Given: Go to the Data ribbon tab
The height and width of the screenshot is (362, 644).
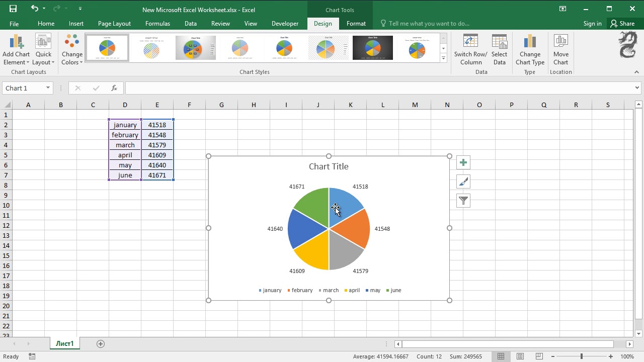Looking at the screenshot, I should [x=190, y=24].
